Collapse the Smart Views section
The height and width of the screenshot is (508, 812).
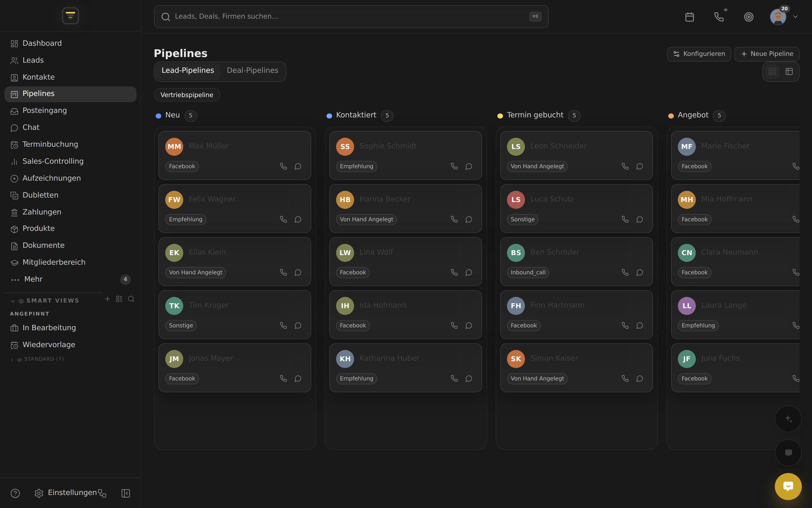13,301
